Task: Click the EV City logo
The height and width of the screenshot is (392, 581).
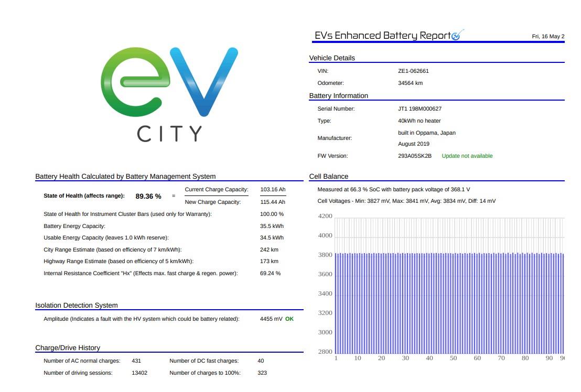Action: (169, 94)
